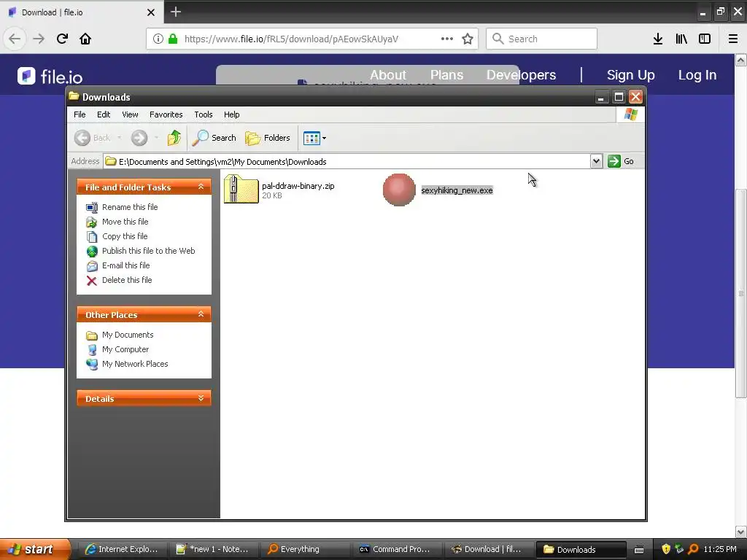Open page actions three-dot menu
The height and width of the screenshot is (560, 747).
coord(447,39)
